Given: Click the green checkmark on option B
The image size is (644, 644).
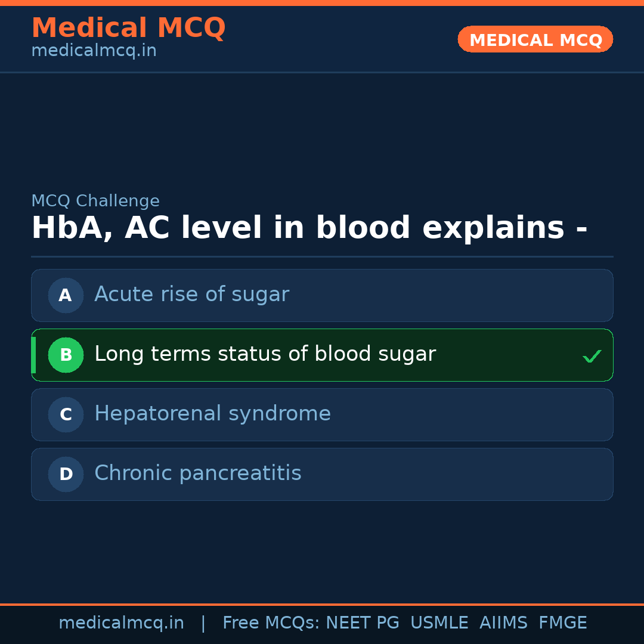Looking at the screenshot, I should (592, 356).
